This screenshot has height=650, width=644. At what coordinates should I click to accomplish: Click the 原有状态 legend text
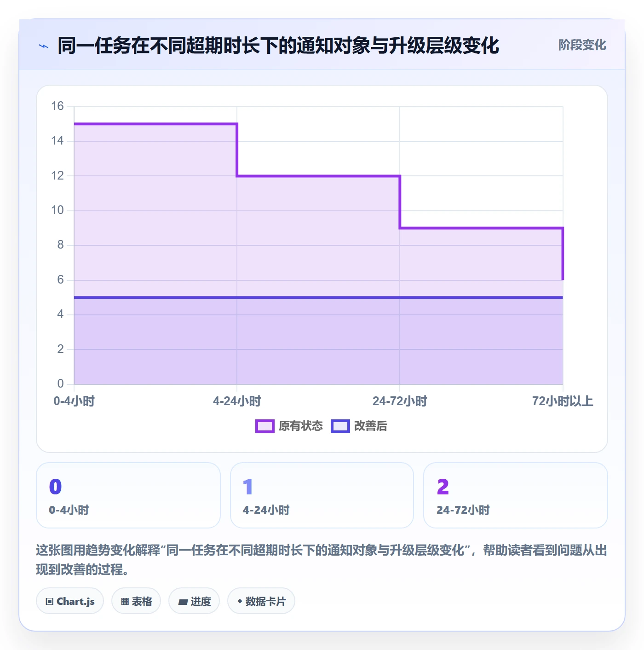pyautogui.click(x=301, y=426)
